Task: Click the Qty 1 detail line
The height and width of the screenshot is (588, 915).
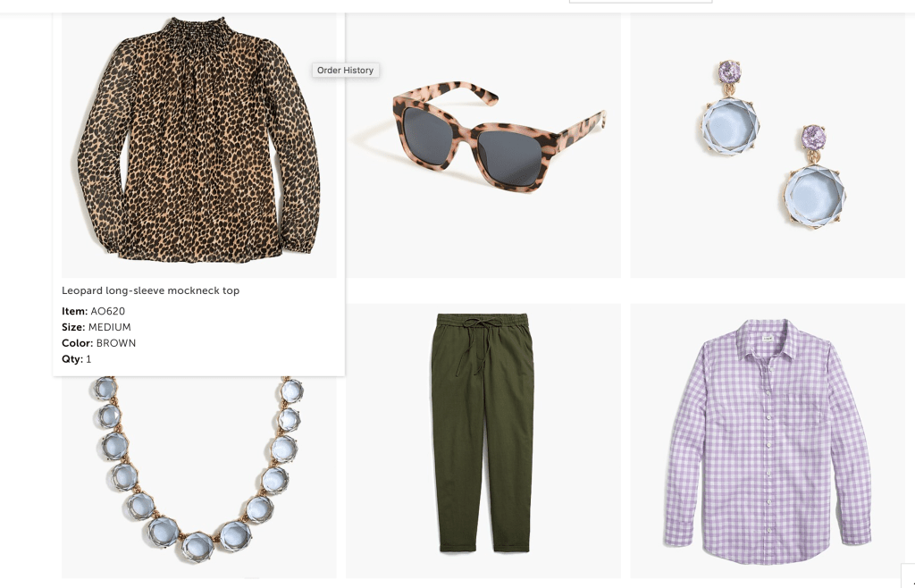Action: click(77, 358)
